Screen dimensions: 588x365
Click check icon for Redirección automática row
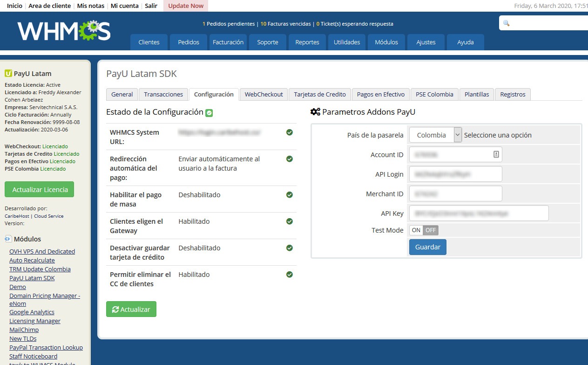290,159
